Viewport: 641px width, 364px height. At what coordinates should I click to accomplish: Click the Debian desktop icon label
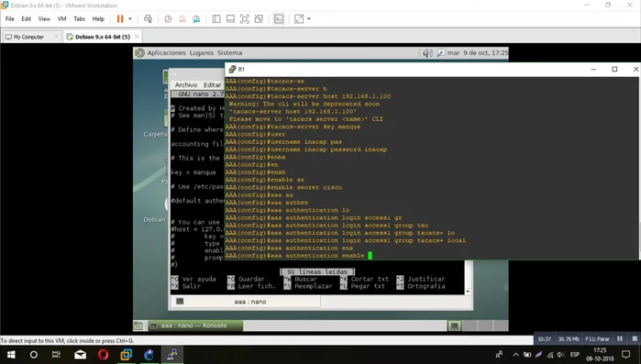click(154, 220)
